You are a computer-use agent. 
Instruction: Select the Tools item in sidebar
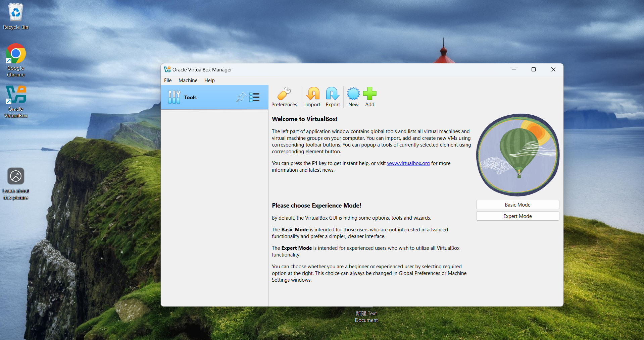coord(190,98)
